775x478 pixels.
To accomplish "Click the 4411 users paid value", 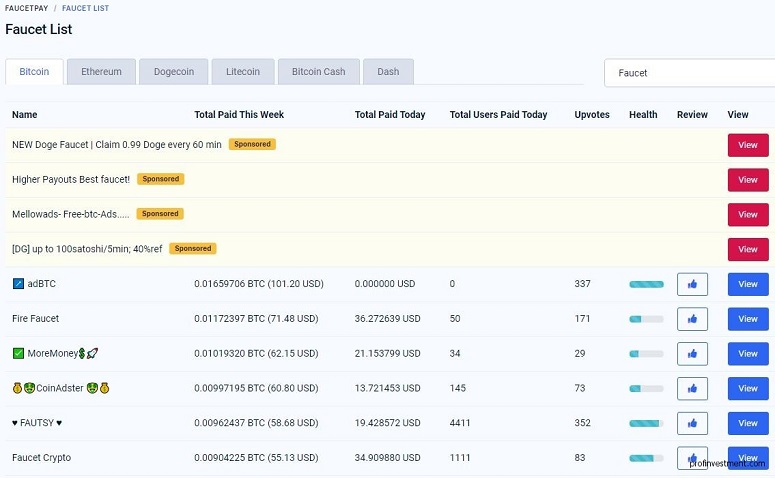I will (460, 423).
